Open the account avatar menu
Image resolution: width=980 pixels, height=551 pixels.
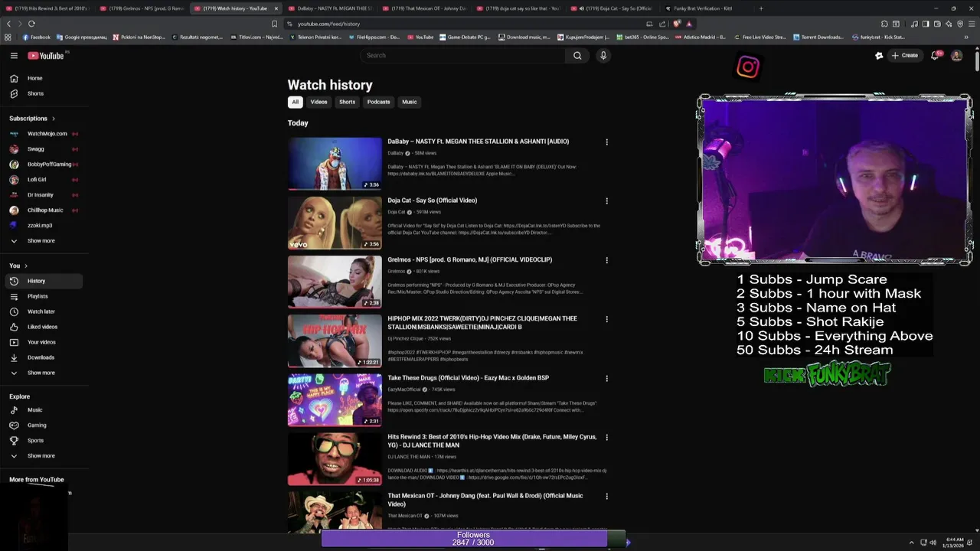click(x=956, y=55)
